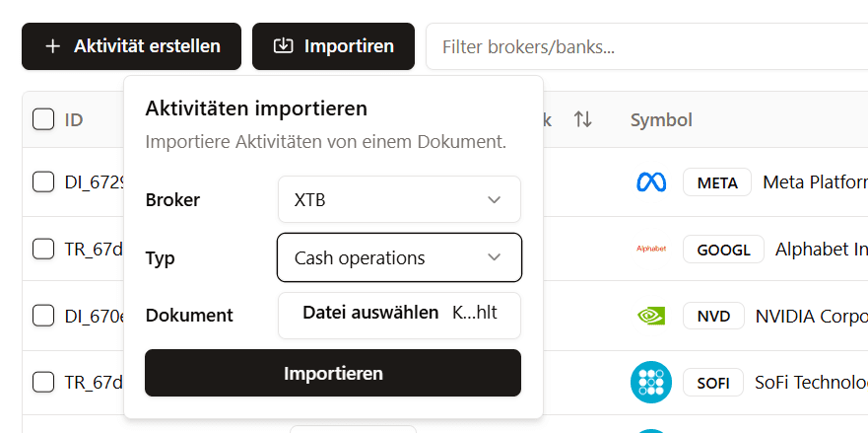Click the wide Importieren submit button
This screenshot has height=433, width=868.
pos(333,373)
